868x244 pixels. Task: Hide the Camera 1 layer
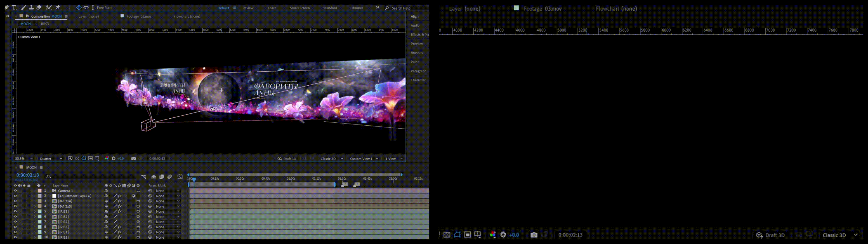(x=15, y=191)
